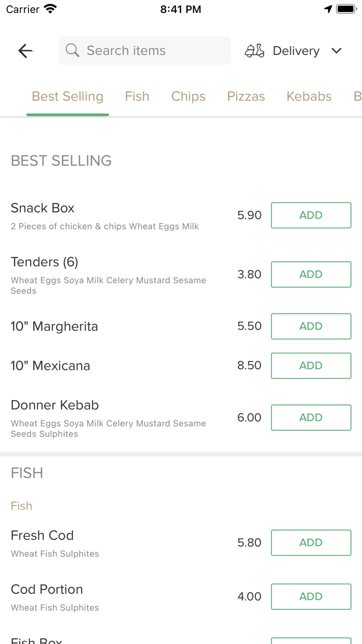Image resolution: width=362 pixels, height=644 pixels.
Task: Tap the back arrow to leave menu
Action: click(25, 50)
